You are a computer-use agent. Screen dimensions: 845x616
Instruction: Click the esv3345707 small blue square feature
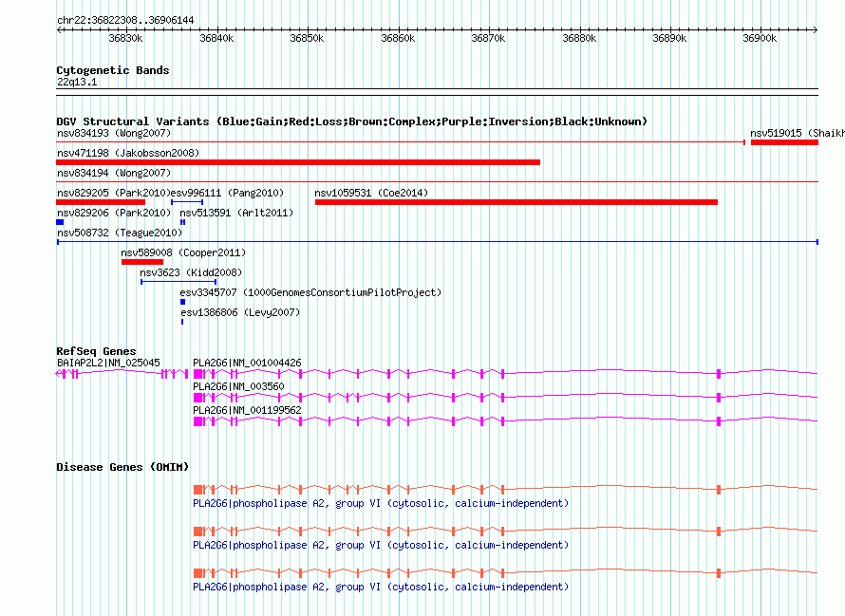click(182, 302)
